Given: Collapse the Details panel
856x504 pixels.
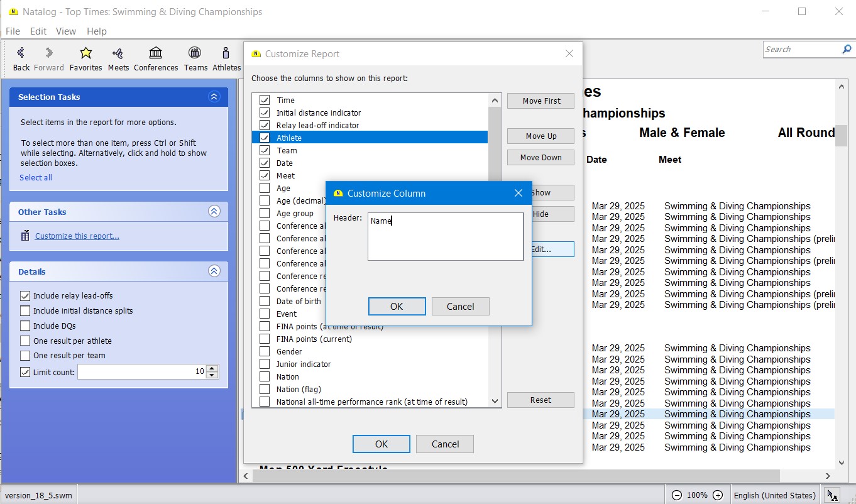Looking at the screenshot, I should click(214, 271).
